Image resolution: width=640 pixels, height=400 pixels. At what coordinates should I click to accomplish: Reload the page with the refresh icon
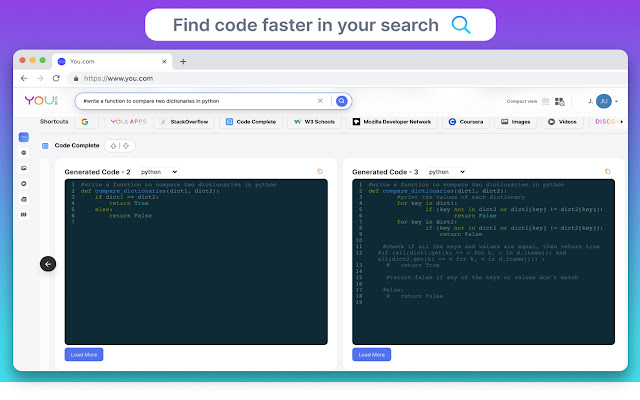pyautogui.click(x=56, y=78)
